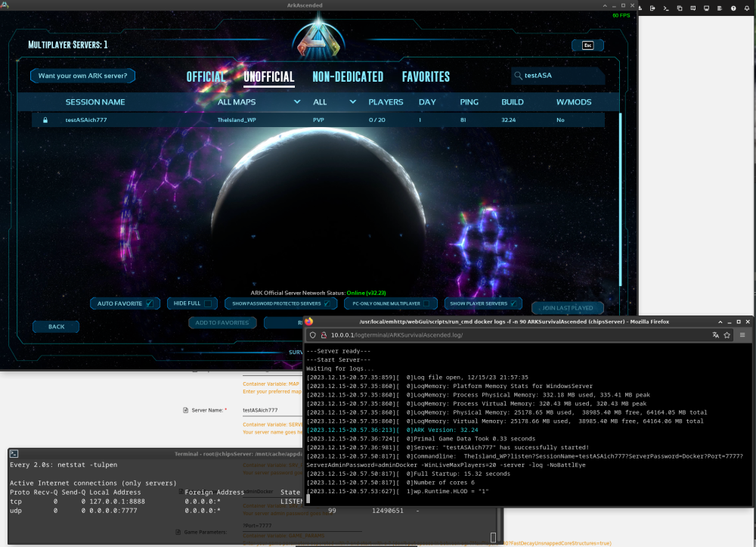Screen dimensions: 756x547
Task: Click the multi-window copy icon in top bar
Action: tap(680, 8)
